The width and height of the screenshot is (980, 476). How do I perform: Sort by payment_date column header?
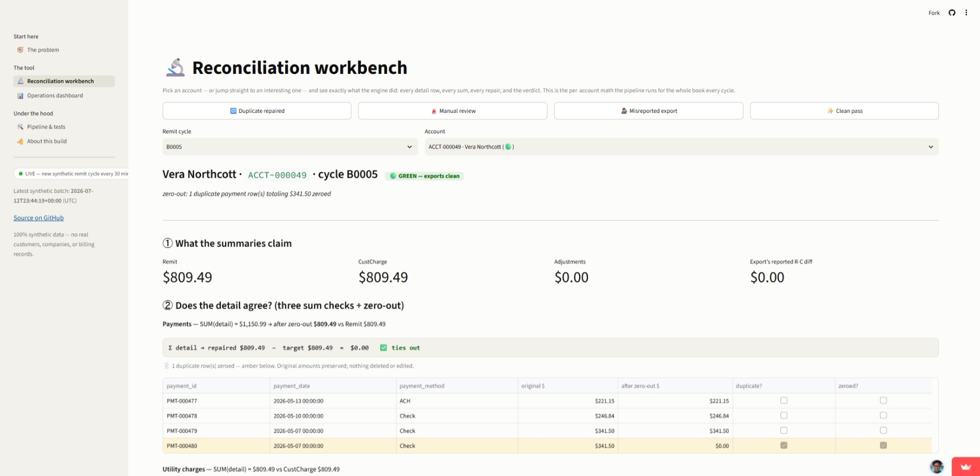(x=332, y=386)
